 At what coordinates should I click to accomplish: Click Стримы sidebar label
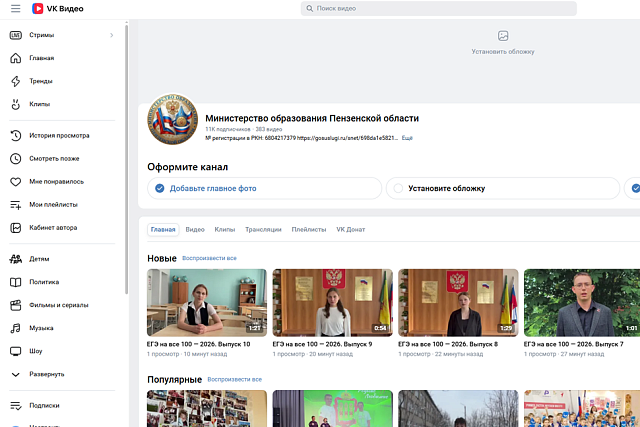tap(42, 35)
